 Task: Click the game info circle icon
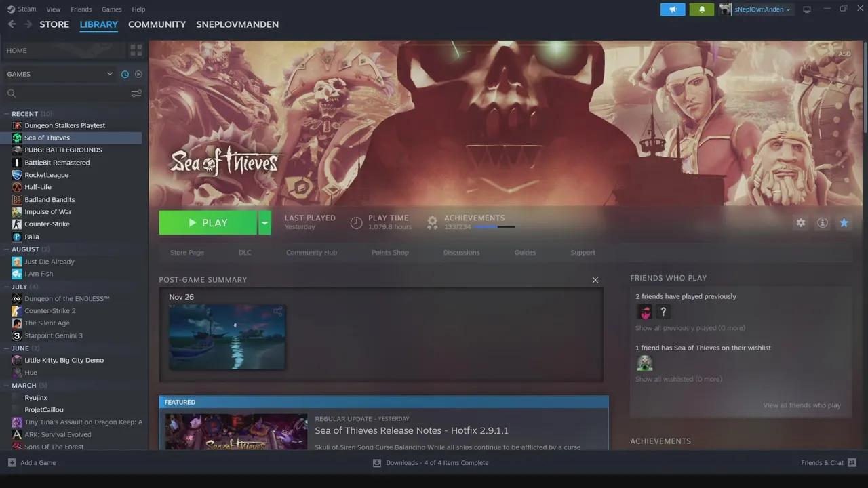[x=822, y=222]
